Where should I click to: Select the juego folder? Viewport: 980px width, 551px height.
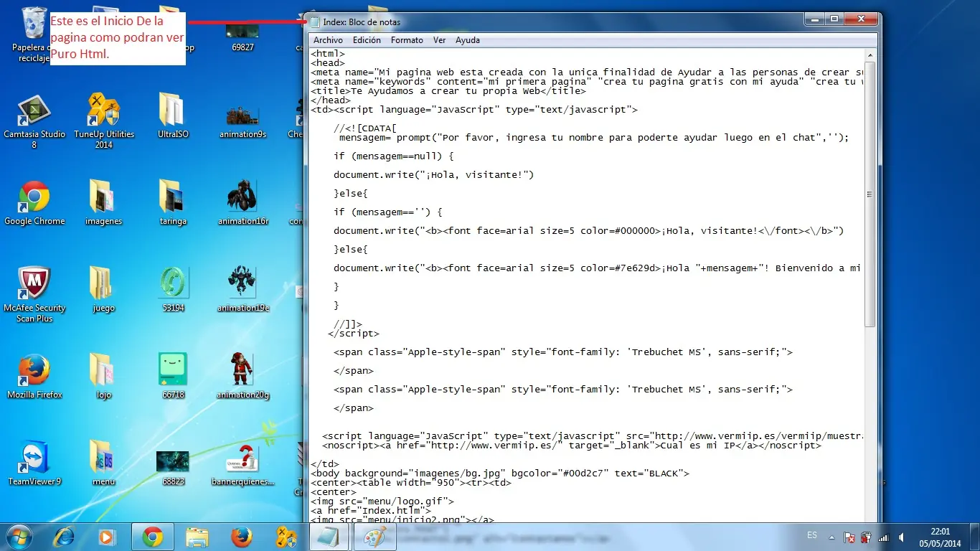pos(103,291)
